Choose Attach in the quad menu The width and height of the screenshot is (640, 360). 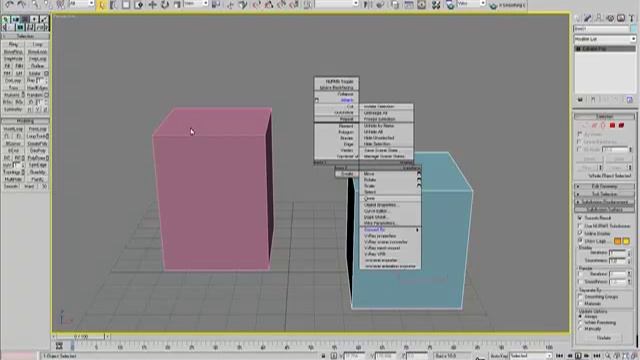347,100
